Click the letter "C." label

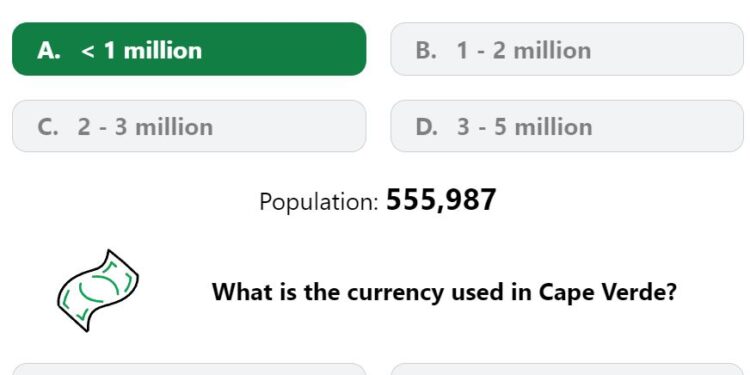pos(48,127)
